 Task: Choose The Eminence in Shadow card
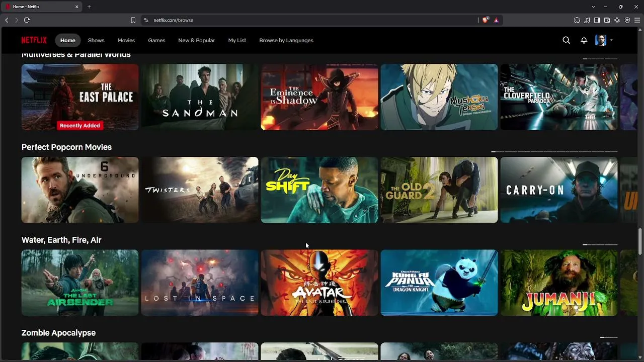point(319,97)
